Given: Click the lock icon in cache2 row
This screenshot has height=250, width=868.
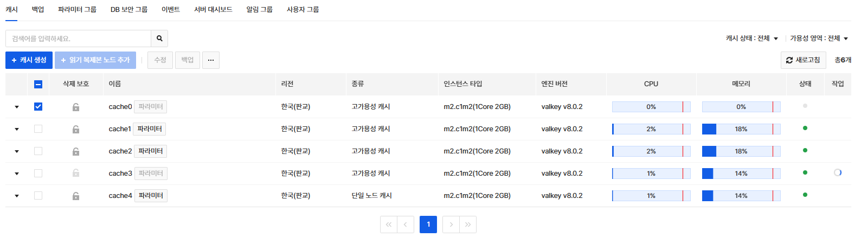Looking at the screenshot, I should click(76, 151).
